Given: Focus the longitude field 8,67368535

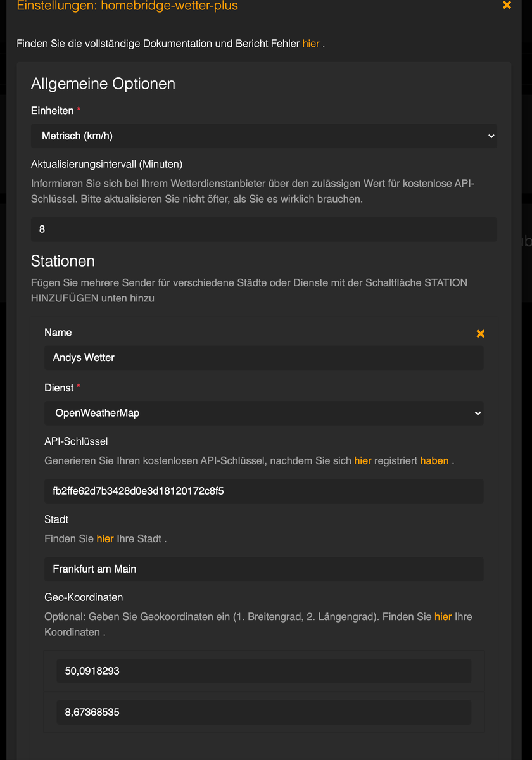Looking at the screenshot, I should pyautogui.click(x=263, y=712).
